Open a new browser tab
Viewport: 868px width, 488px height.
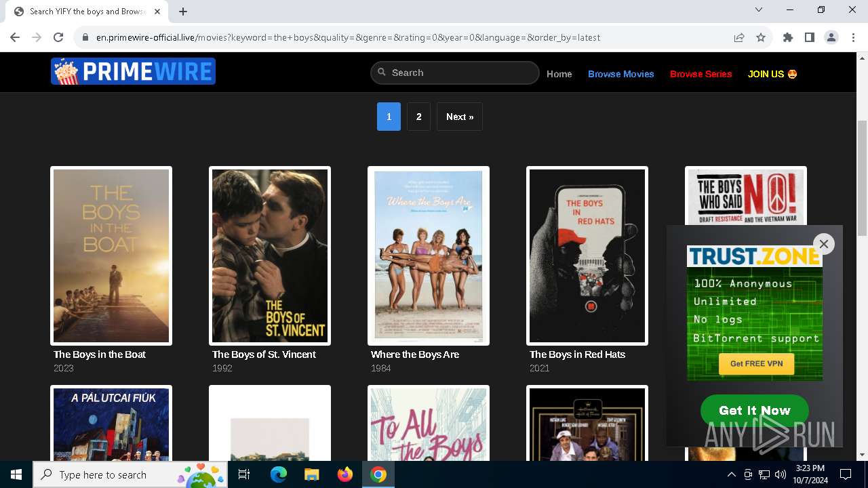[x=183, y=12]
